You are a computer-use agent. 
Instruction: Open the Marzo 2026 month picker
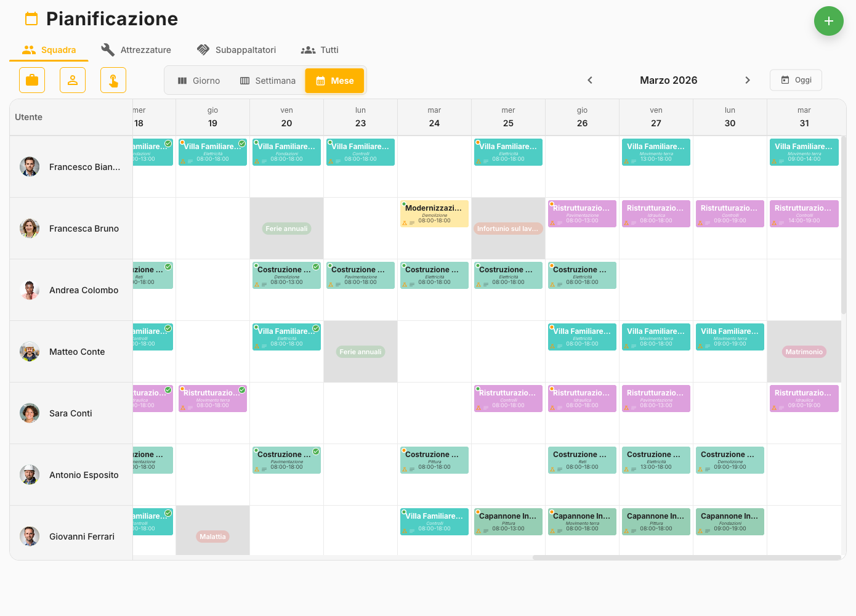point(668,80)
